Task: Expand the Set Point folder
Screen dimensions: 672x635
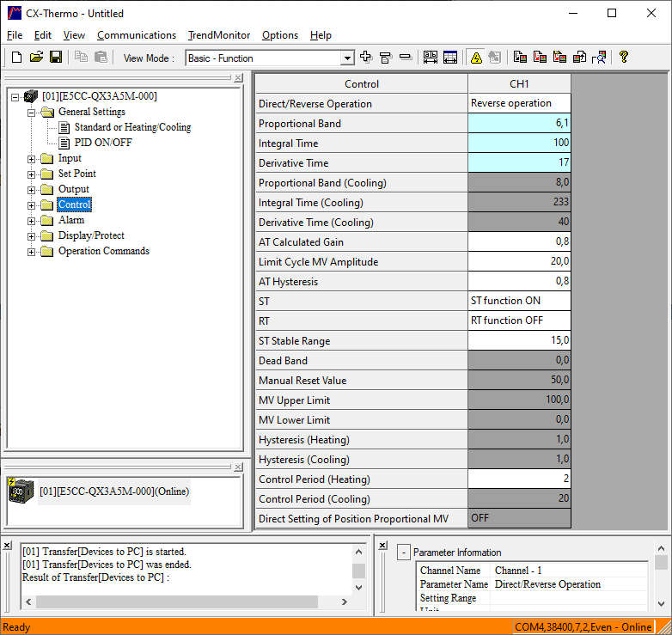Action: [x=31, y=174]
